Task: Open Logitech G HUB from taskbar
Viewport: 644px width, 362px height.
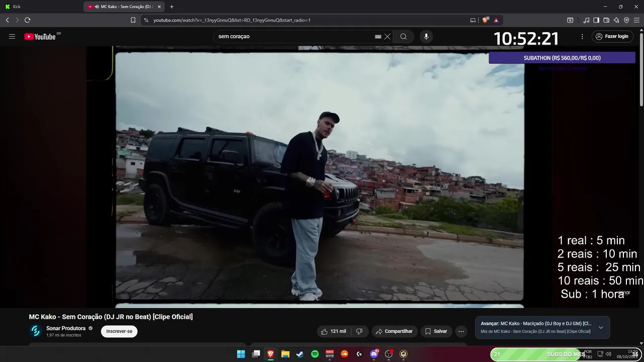Action: point(359,354)
